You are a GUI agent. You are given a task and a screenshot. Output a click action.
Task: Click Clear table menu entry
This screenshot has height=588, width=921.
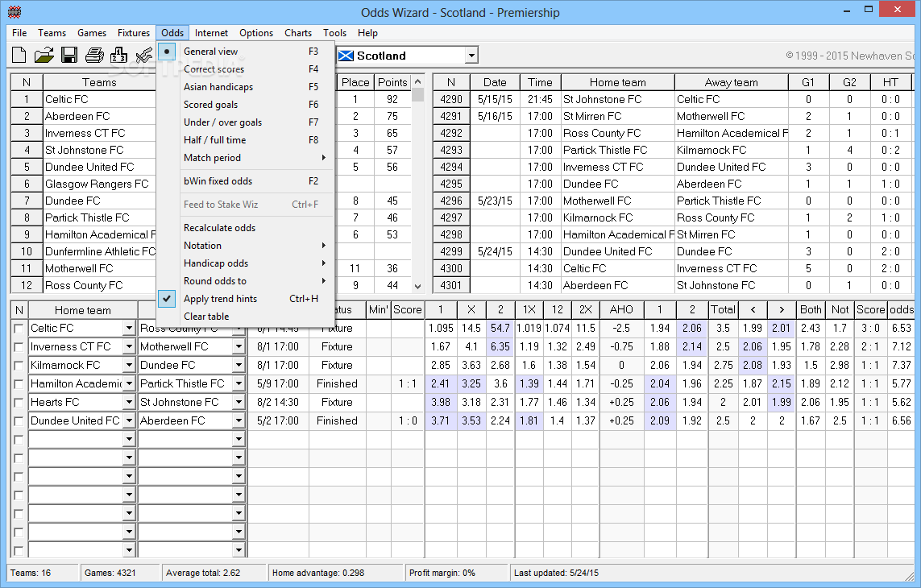(x=246, y=316)
